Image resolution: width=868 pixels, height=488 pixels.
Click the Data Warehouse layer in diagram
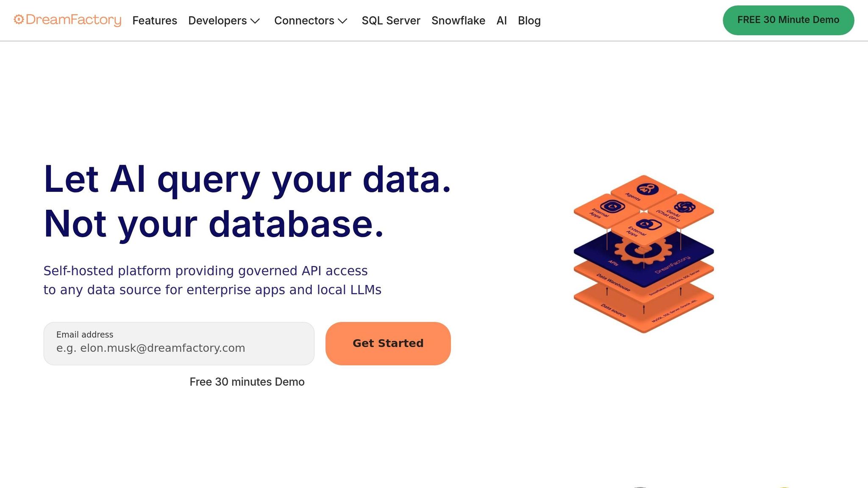click(613, 281)
